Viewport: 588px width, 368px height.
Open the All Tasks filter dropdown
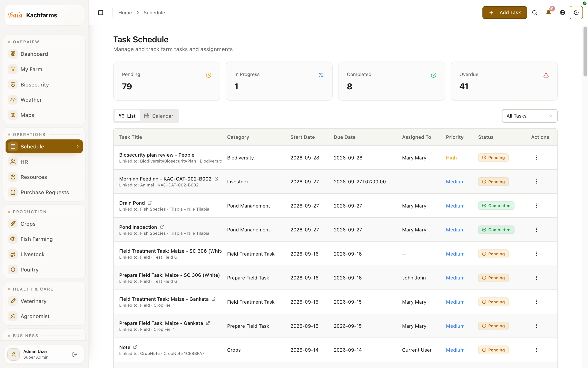(529, 116)
